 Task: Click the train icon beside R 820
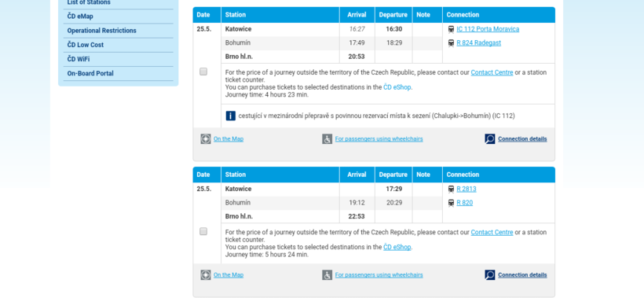coord(451,203)
